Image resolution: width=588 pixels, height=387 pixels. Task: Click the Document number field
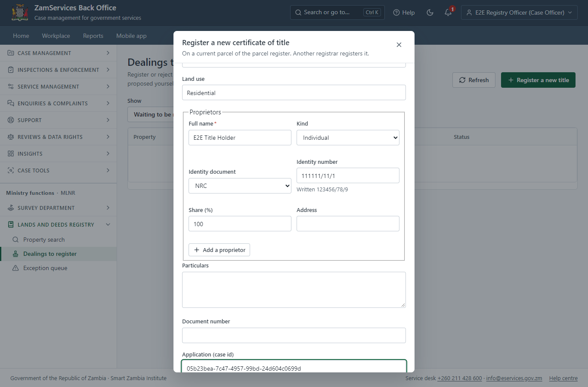[x=294, y=335]
